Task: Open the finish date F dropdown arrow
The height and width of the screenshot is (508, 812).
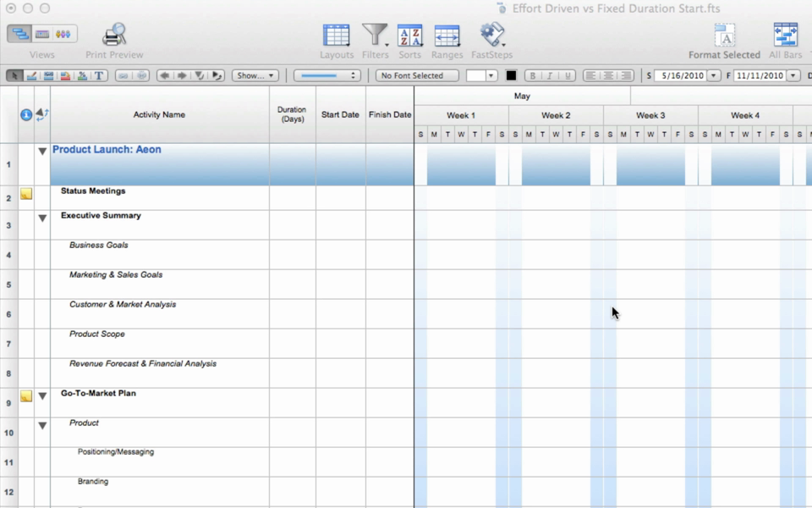Action: tap(793, 75)
